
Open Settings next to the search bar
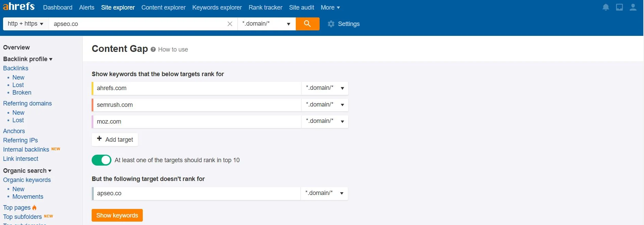349,24
